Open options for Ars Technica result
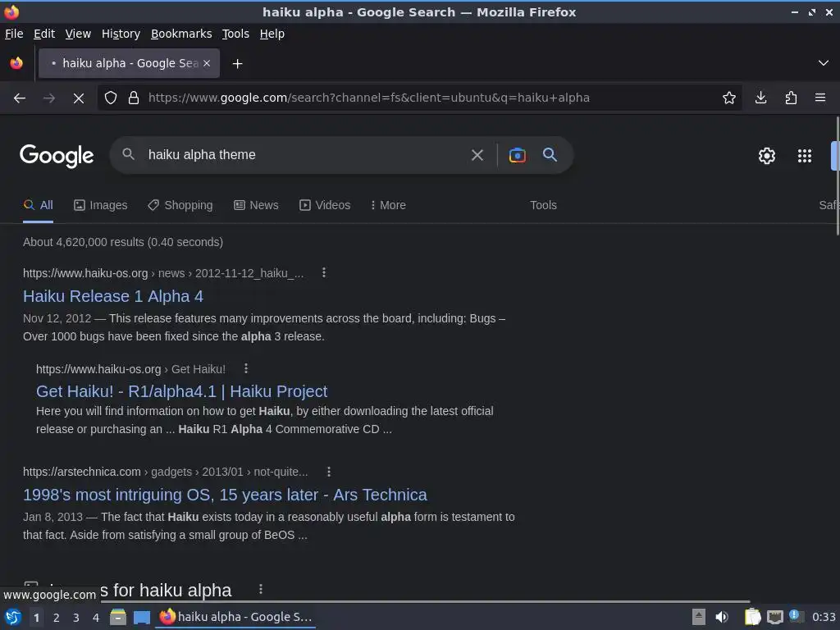The image size is (840, 630). click(x=328, y=472)
